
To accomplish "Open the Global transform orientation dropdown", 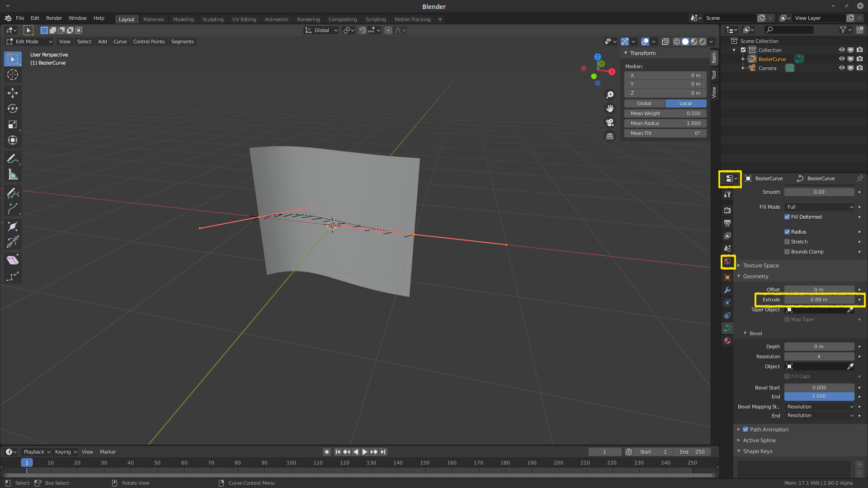I will [x=321, y=30].
